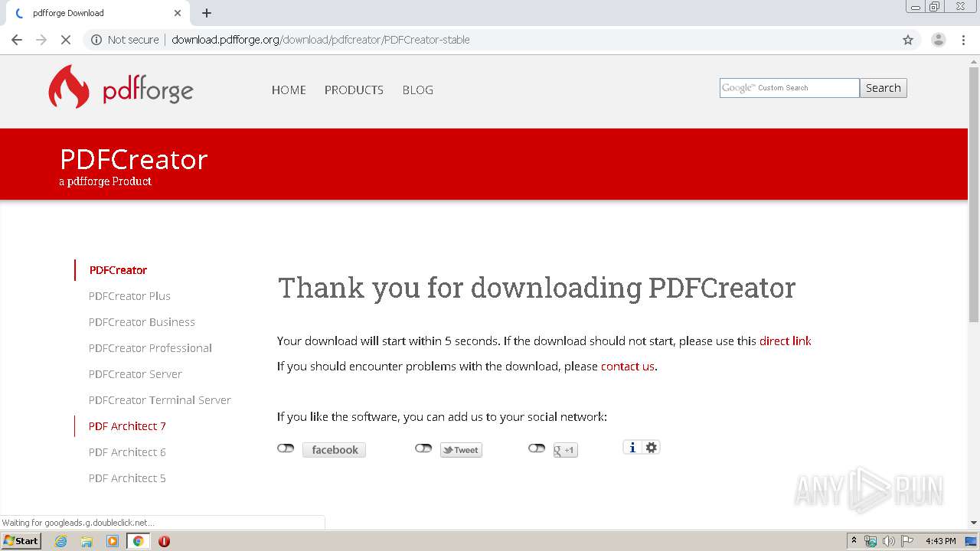The image size is (980, 551).
Task: Click the show desktop taskbar icon
Action: click(972, 541)
